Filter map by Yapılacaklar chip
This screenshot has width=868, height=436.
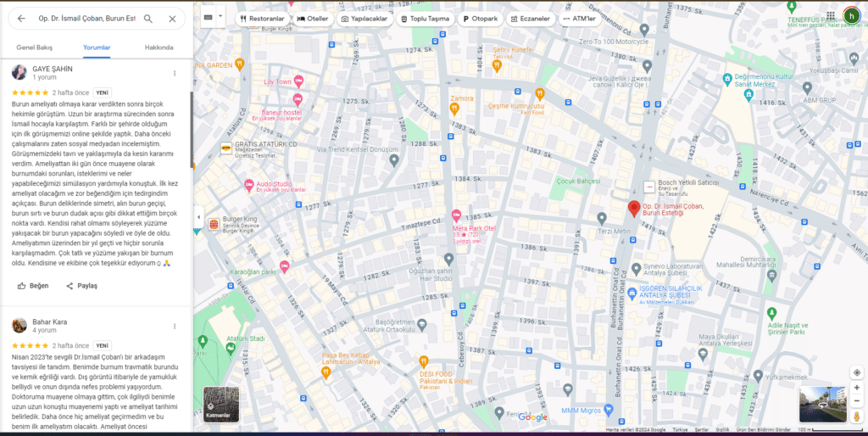[x=364, y=19]
